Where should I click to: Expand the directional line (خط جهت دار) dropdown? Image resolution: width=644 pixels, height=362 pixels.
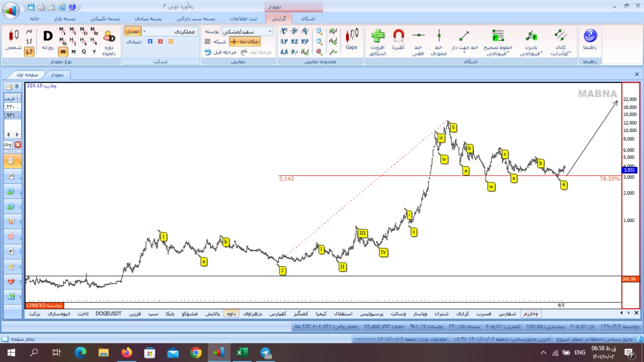tap(464, 51)
